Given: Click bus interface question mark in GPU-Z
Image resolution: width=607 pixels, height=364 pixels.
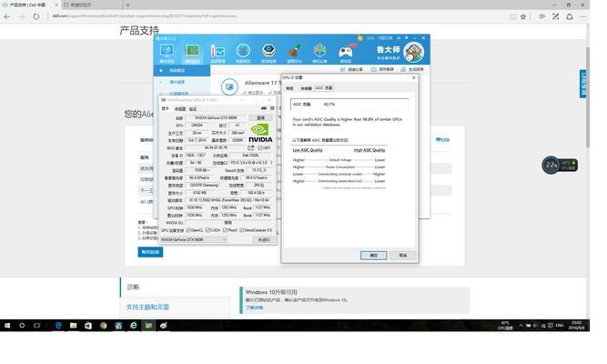Looking at the screenshot, I should [271, 163].
